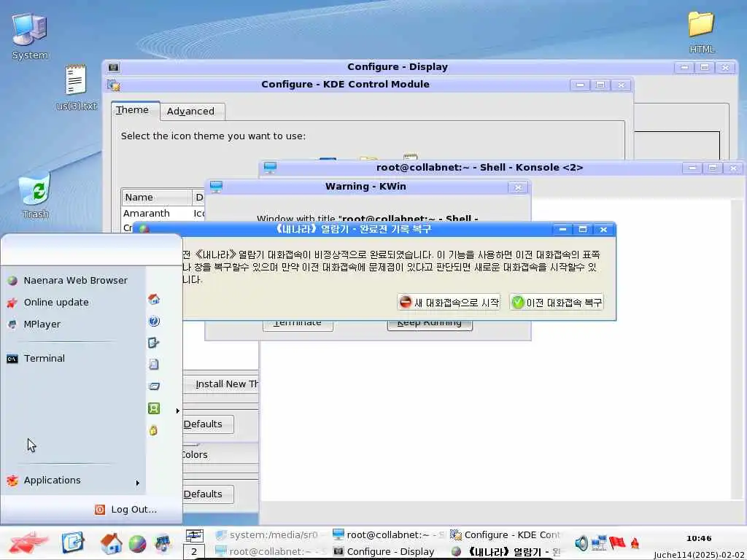Click the red flag tray icon
747x560 pixels.
pos(617,542)
